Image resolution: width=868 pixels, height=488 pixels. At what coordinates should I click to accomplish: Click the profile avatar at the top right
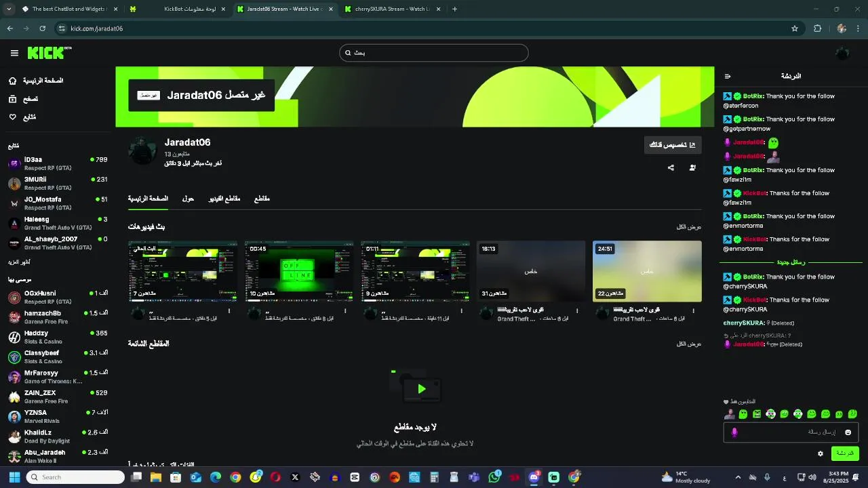click(x=842, y=53)
